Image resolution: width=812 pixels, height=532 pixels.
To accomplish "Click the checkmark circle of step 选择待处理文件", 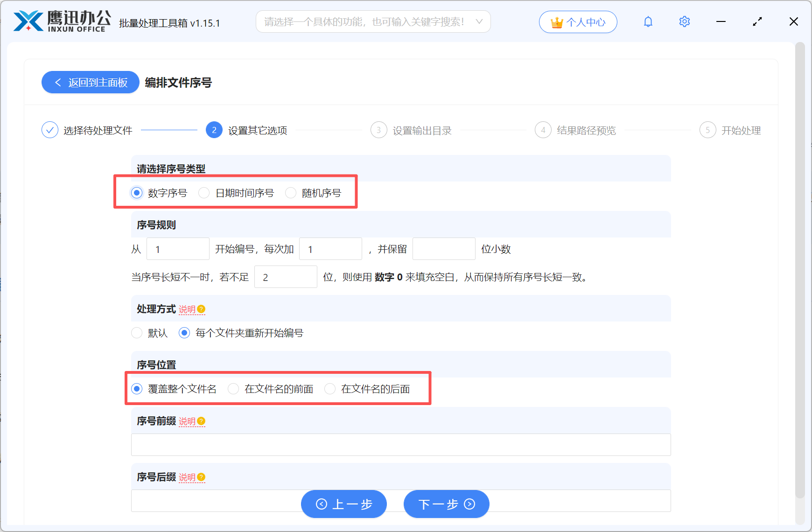I will point(50,130).
